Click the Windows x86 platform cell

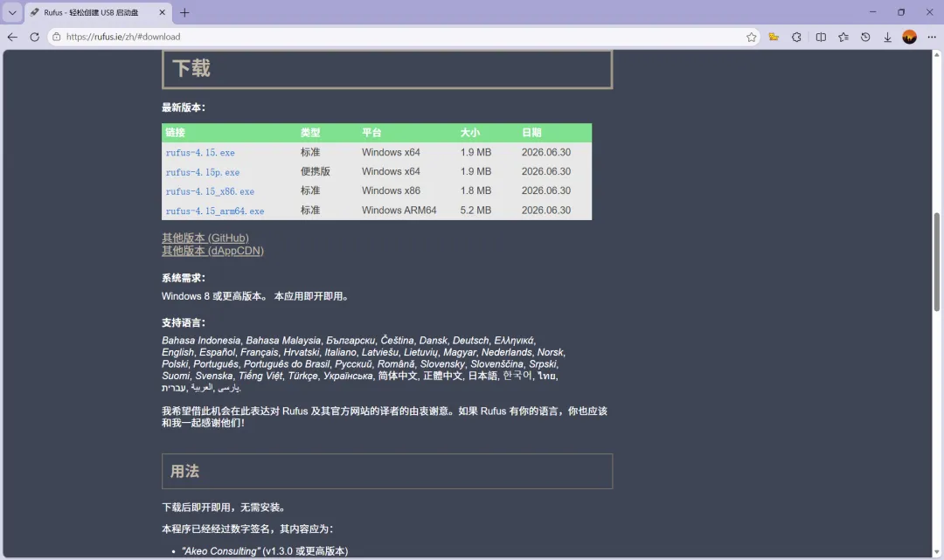pos(391,190)
